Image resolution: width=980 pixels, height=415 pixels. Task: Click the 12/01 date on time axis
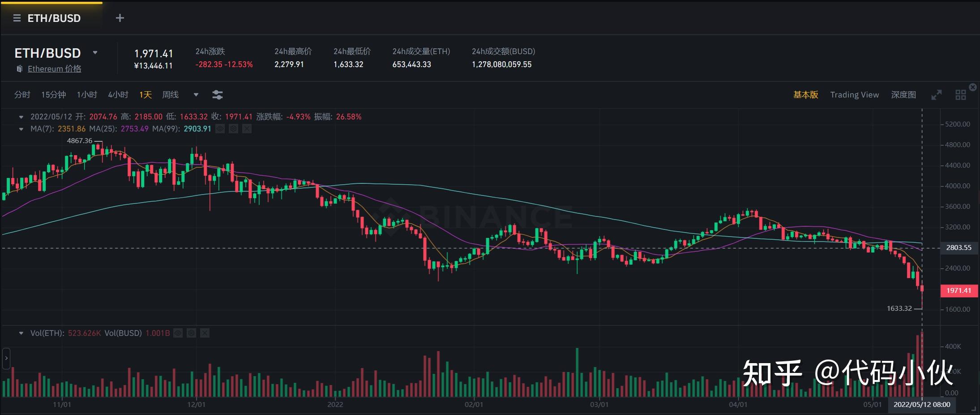pos(196,405)
